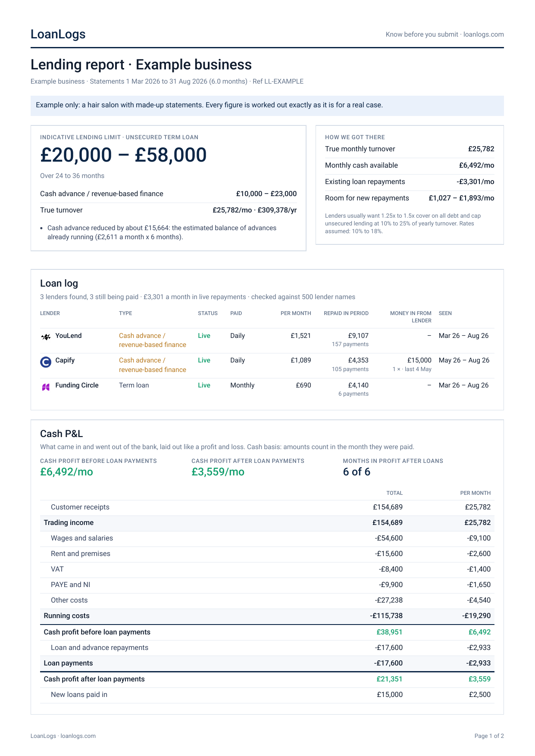
Task: Click the VAT row label
Action: click(x=57, y=569)
